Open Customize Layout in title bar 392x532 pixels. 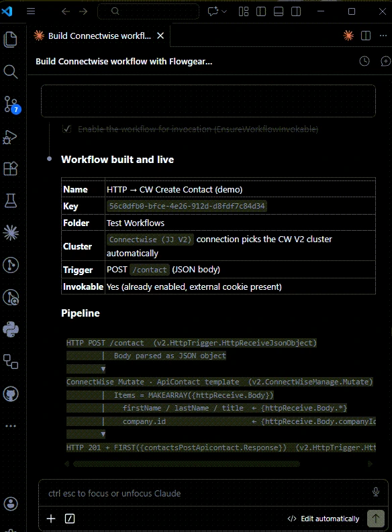(x=244, y=11)
